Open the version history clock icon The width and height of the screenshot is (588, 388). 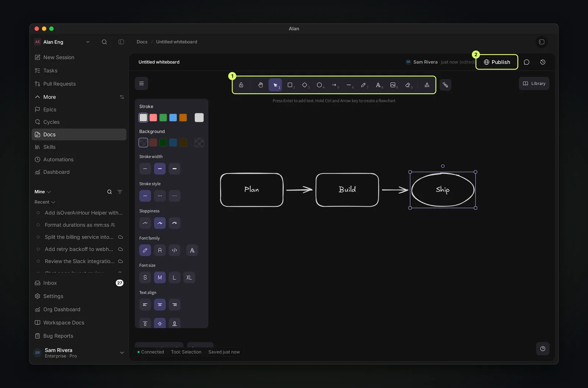click(543, 62)
